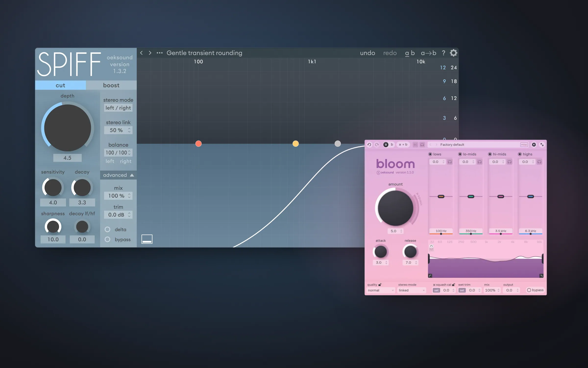The width and height of the screenshot is (588, 368).
Task: Open bloom quality normal dropdown
Action: tap(381, 290)
